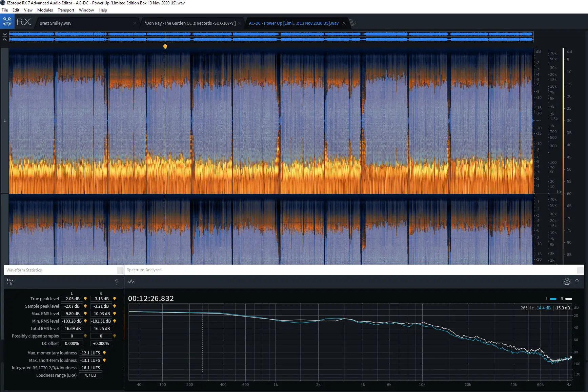This screenshot has height=392, width=588.
Task: Jump to right Max. RMS level location
Action: (x=115, y=313)
